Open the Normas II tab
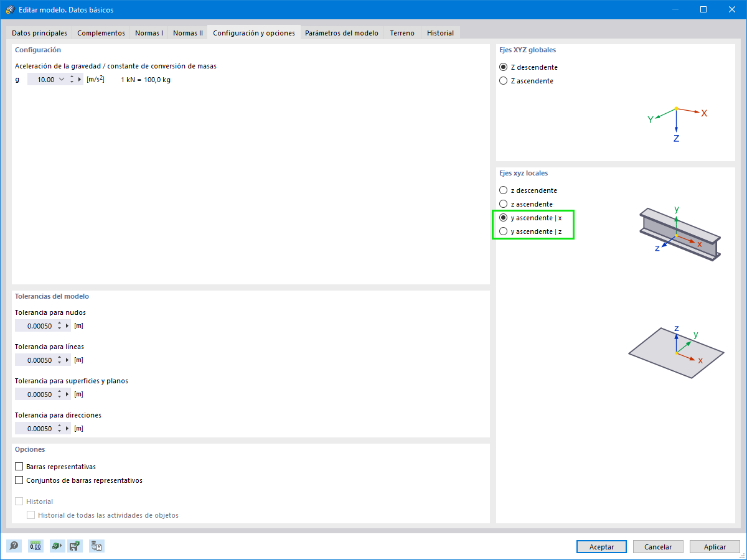This screenshot has width=747, height=560. pos(187,33)
